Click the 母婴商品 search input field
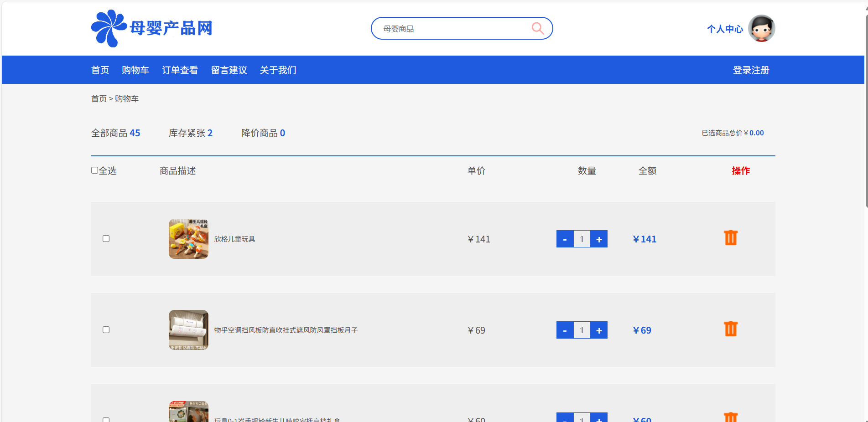868x422 pixels. pos(452,29)
